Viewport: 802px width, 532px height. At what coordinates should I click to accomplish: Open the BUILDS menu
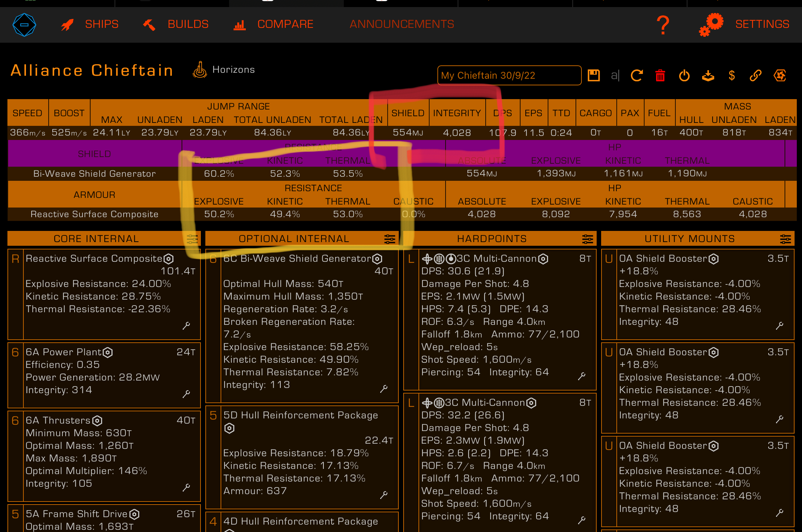188,24
